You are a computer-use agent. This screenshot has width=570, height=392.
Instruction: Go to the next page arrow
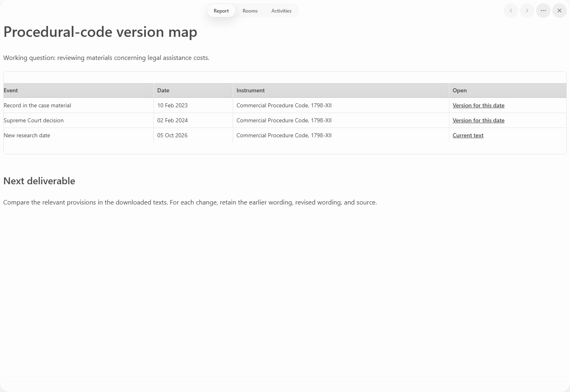(x=527, y=11)
